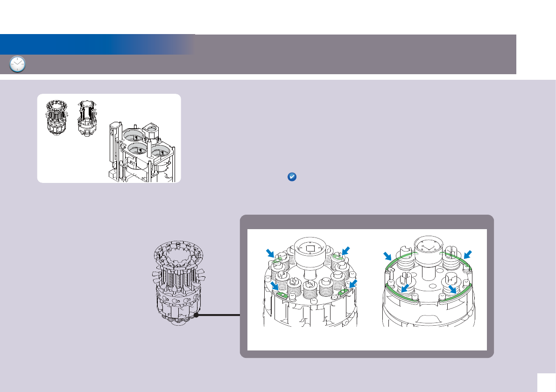Select the machine base drawing with three round openings

143,152
